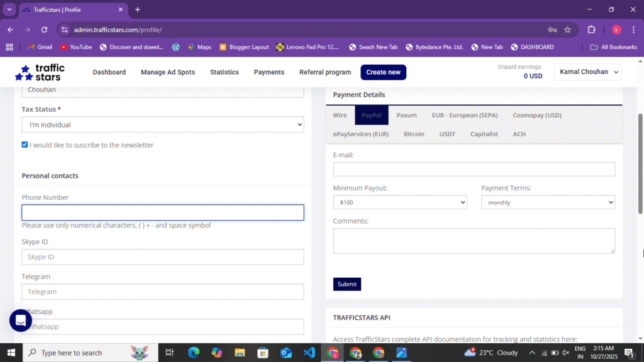644x362 pixels.
Task: Click the Submit button
Action: 347,283
